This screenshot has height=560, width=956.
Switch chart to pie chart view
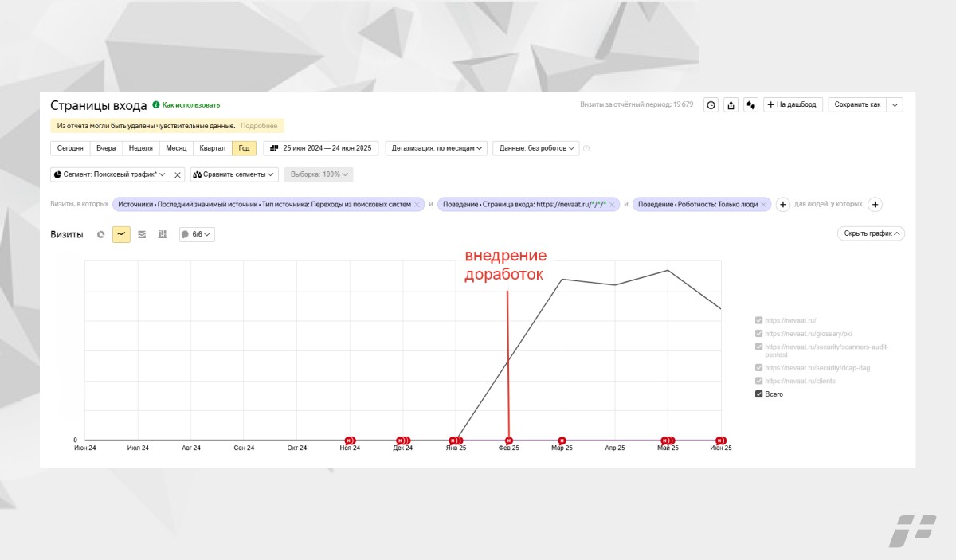point(101,234)
